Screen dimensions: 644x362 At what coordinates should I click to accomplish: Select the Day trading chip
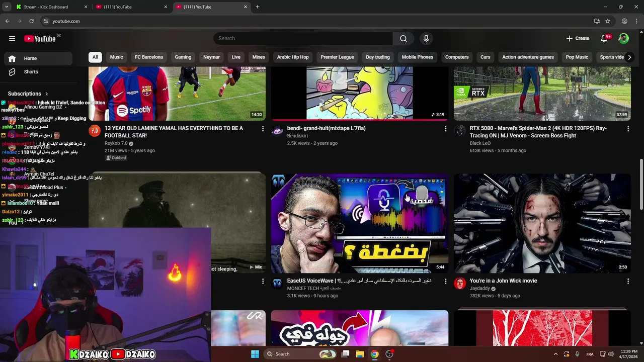click(x=378, y=57)
